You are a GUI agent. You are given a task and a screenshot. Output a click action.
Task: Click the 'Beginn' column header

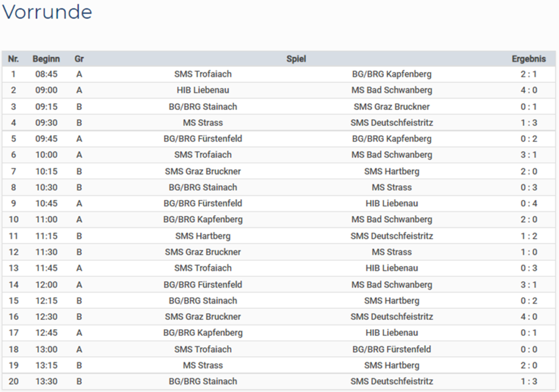point(46,58)
